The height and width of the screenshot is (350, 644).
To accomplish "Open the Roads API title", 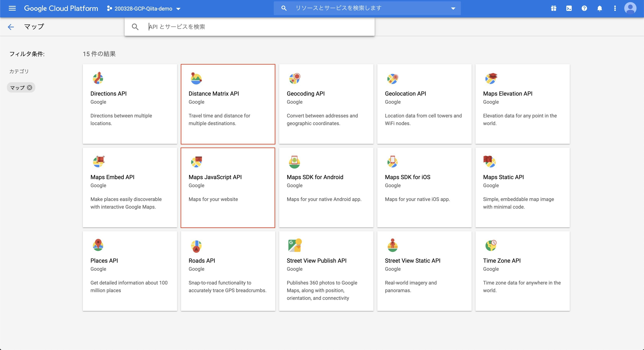I will (202, 260).
